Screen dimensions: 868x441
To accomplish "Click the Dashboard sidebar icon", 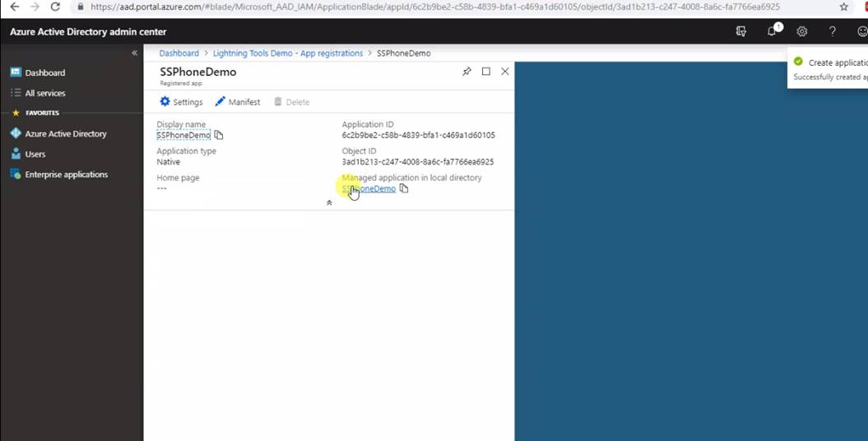I will coord(16,72).
